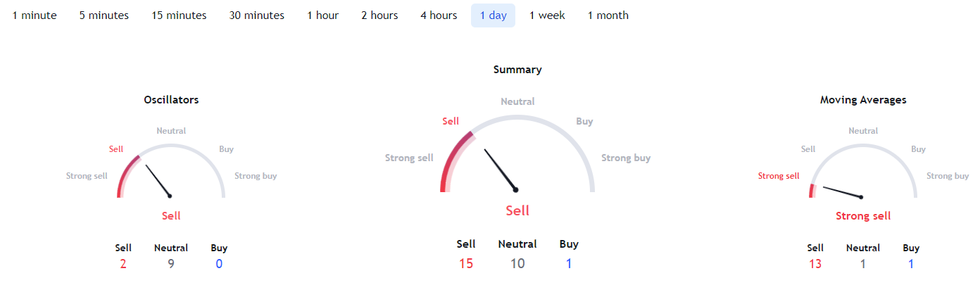Click the Oscillators heading
Viewport: 980px width, 297px height.
[171, 100]
